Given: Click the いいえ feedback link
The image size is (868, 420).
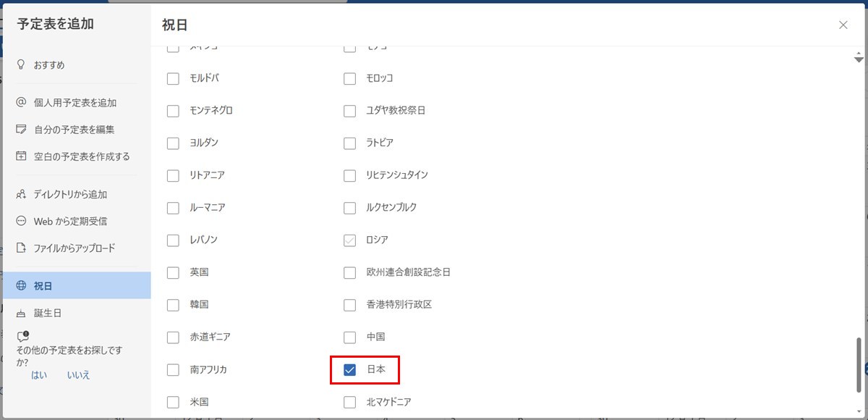Looking at the screenshot, I should (78, 375).
